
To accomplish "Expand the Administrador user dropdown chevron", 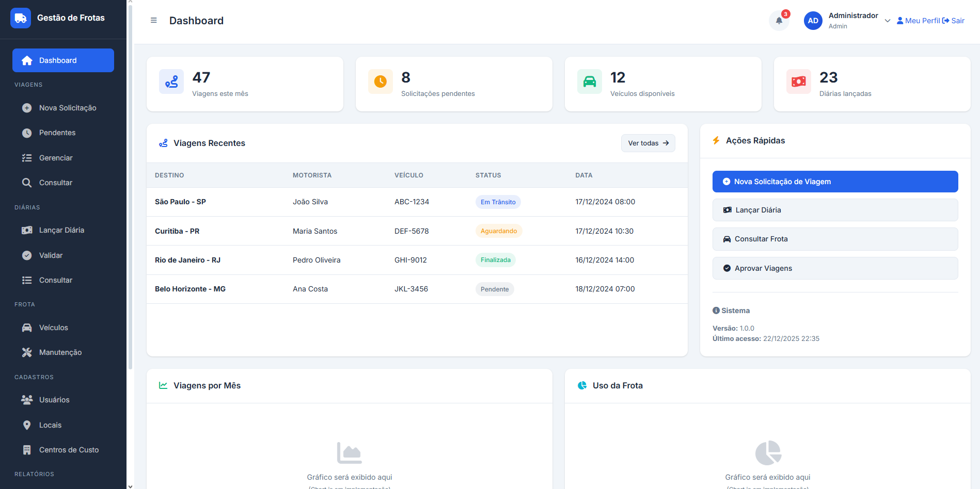I will (888, 21).
